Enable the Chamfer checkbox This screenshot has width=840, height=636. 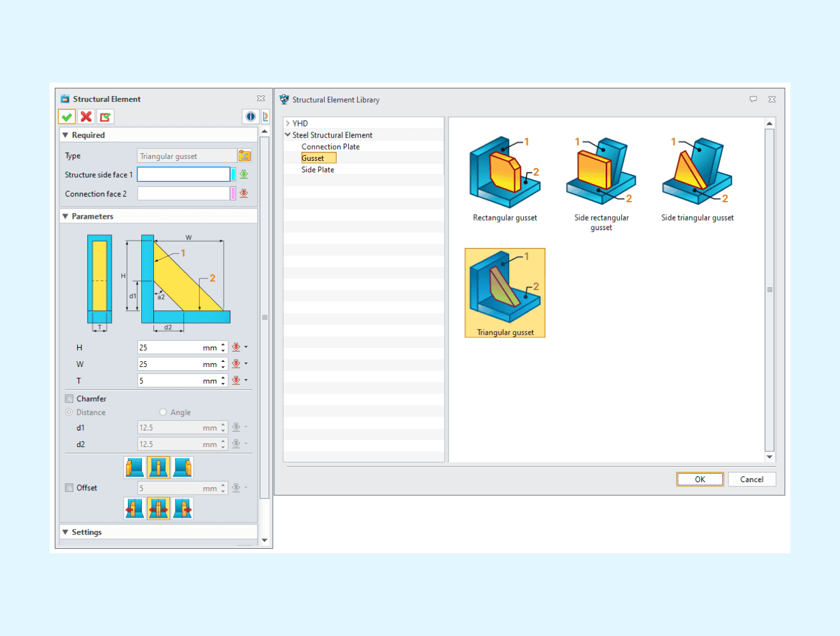click(69, 399)
